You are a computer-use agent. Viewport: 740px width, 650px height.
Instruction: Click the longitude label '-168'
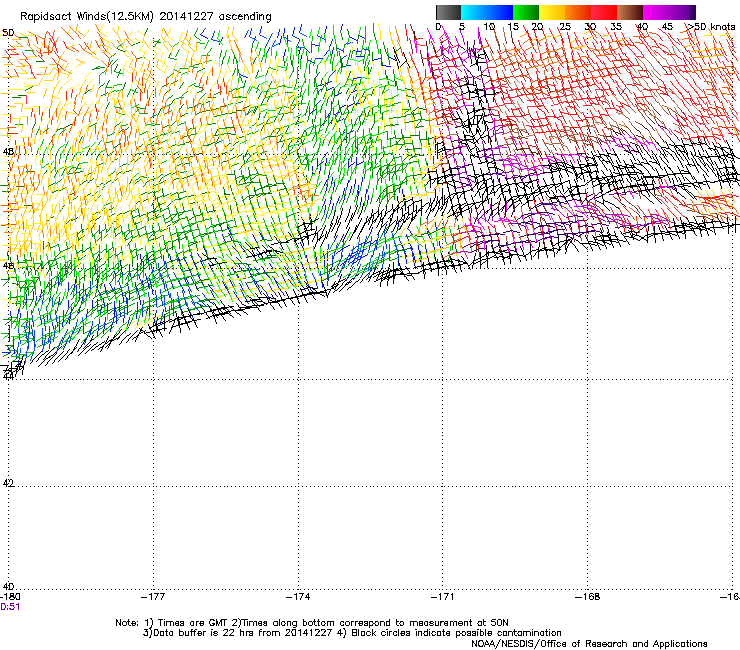click(x=588, y=597)
